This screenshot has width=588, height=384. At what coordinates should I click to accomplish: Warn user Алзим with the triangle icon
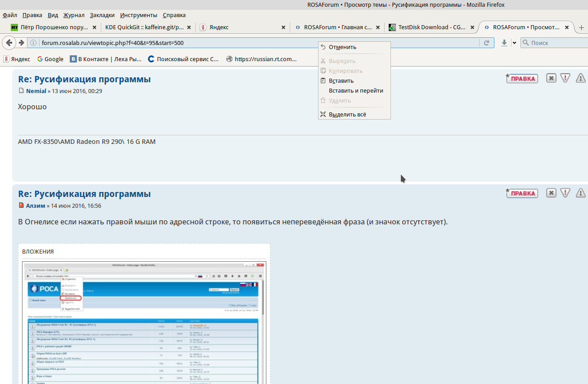[580, 193]
